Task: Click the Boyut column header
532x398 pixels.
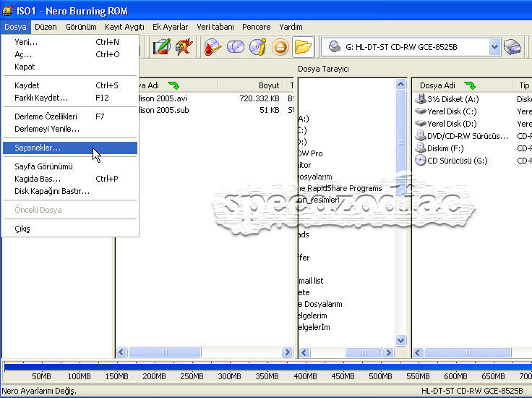Action: tap(252, 85)
